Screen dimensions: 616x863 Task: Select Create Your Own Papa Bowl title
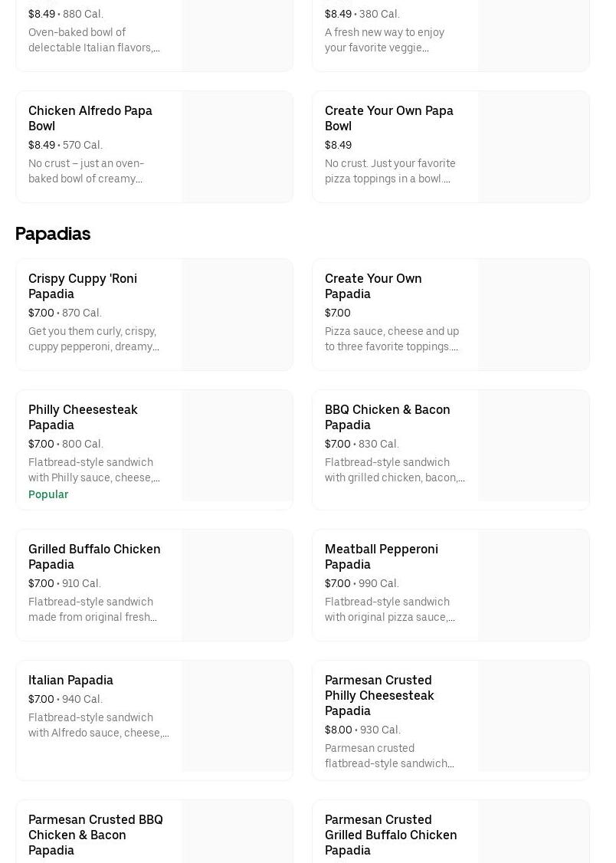tap(388, 118)
